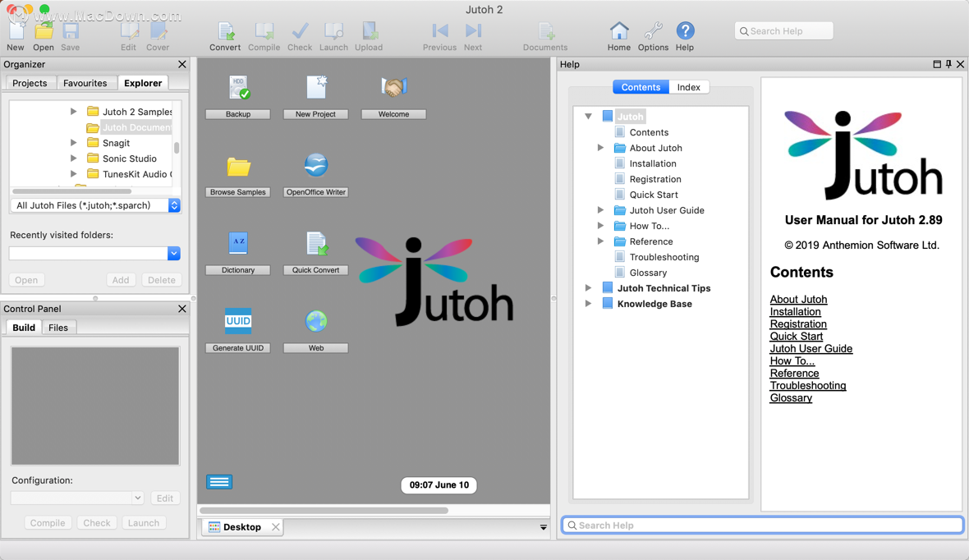Follow the Quick Start link
Image resolution: width=969 pixels, height=560 pixels.
click(796, 337)
